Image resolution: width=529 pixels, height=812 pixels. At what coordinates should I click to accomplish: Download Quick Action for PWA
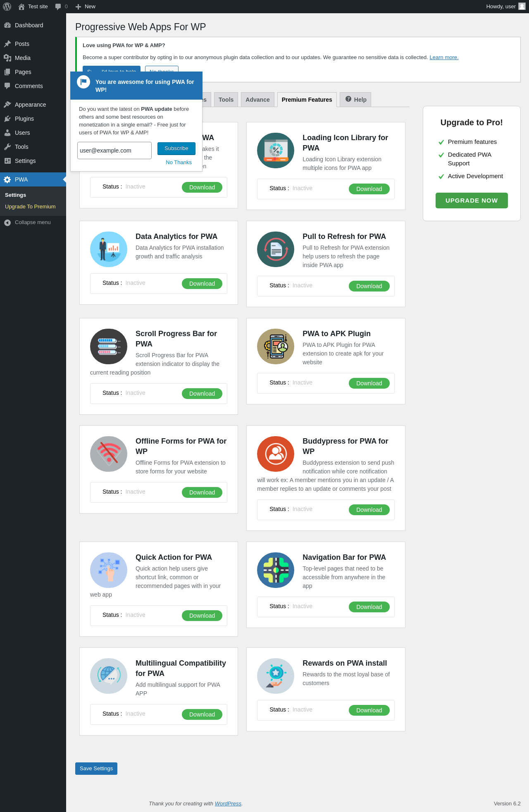[202, 616]
